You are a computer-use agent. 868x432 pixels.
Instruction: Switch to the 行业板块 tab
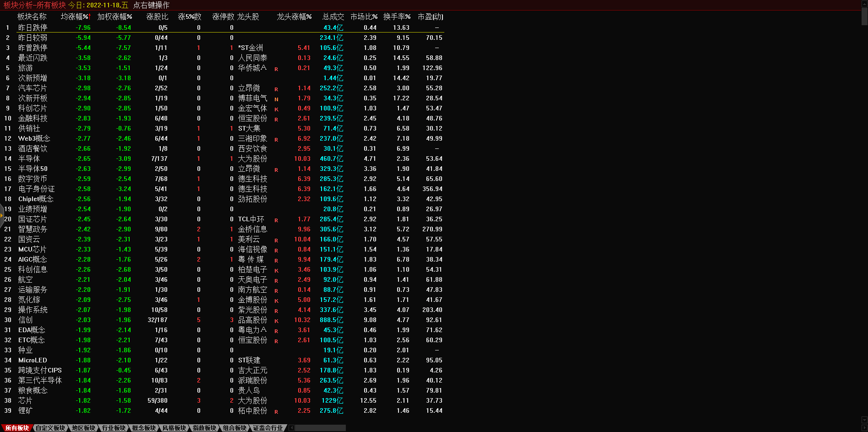(x=114, y=428)
